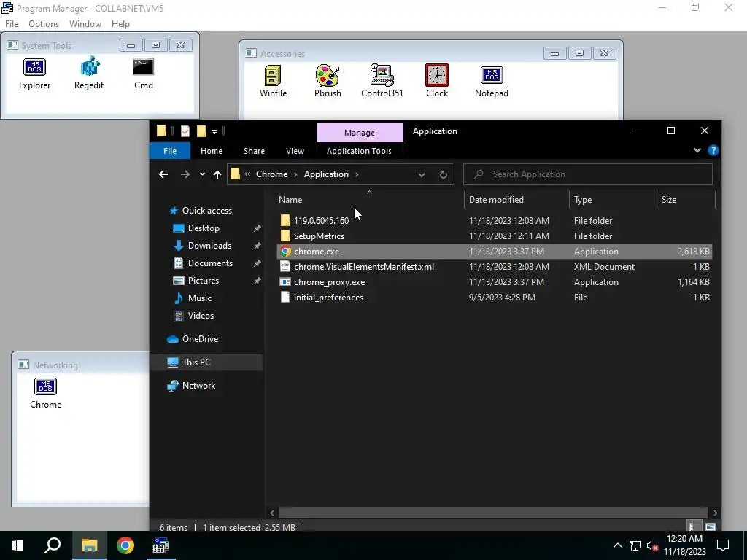Switch to details view layout

[x=693, y=526]
